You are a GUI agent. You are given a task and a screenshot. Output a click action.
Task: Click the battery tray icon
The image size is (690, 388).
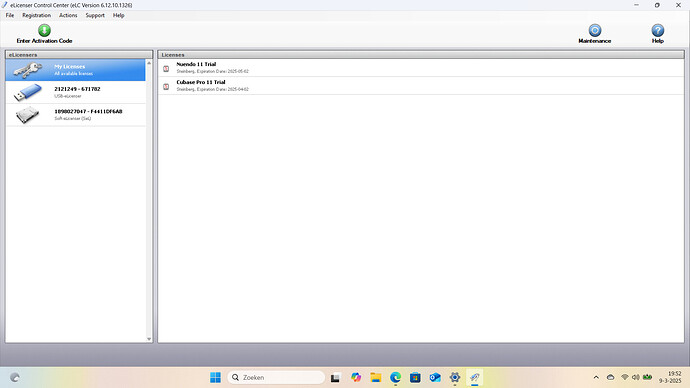[x=647, y=377]
